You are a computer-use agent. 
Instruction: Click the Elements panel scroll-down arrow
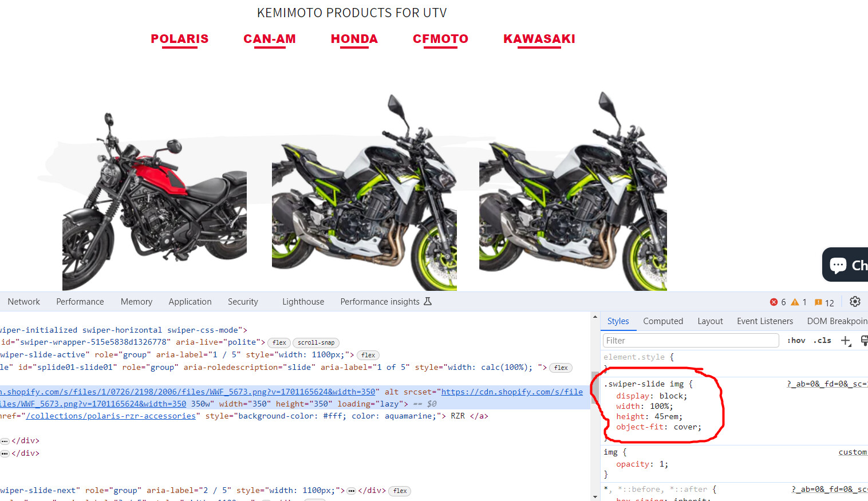tap(595, 496)
